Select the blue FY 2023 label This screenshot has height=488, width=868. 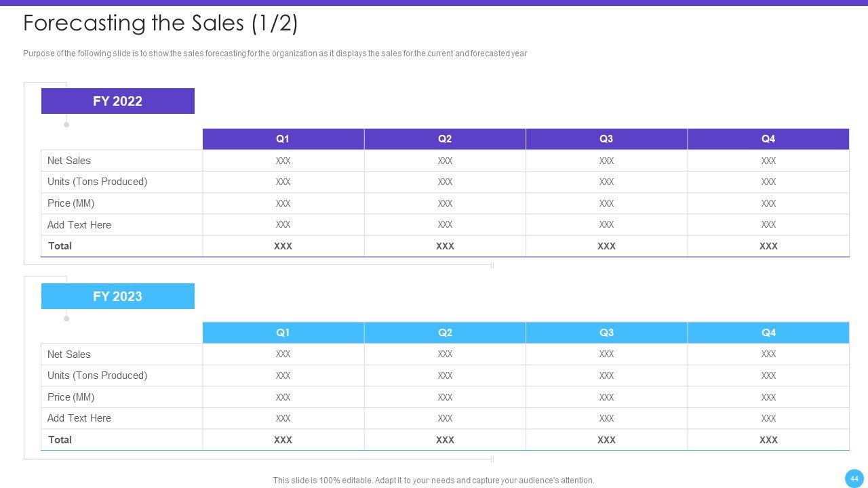[117, 296]
